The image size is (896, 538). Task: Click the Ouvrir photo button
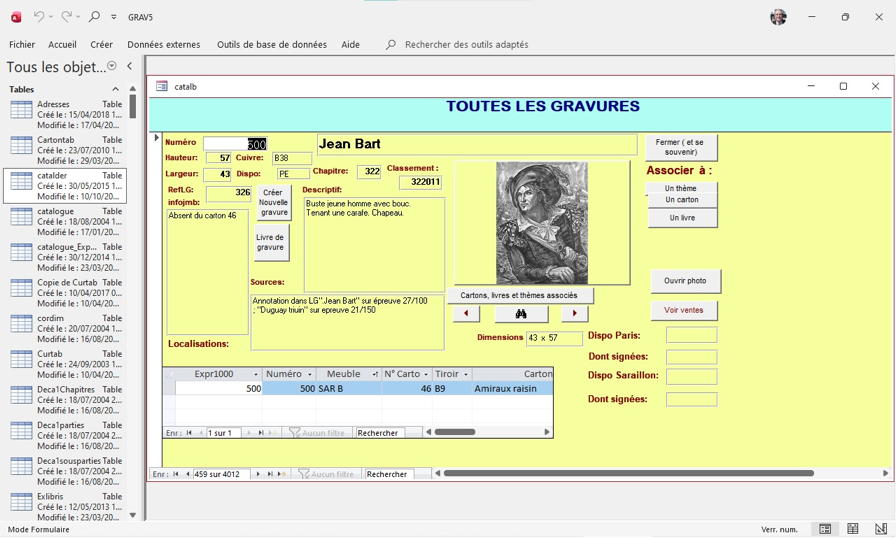(685, 281)
